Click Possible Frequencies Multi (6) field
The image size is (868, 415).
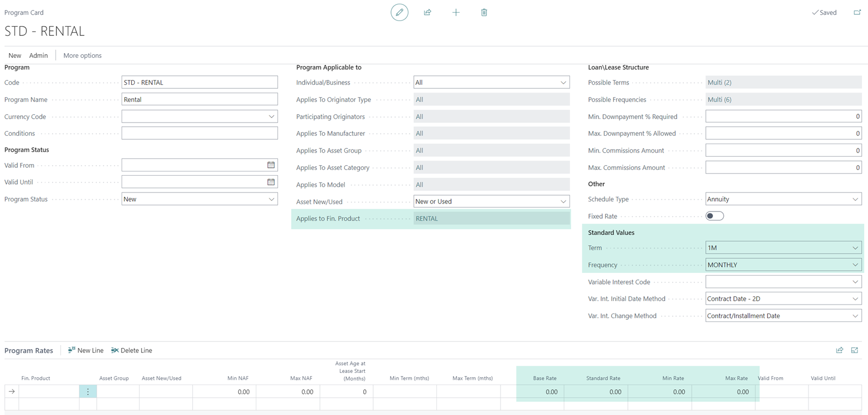783,99
